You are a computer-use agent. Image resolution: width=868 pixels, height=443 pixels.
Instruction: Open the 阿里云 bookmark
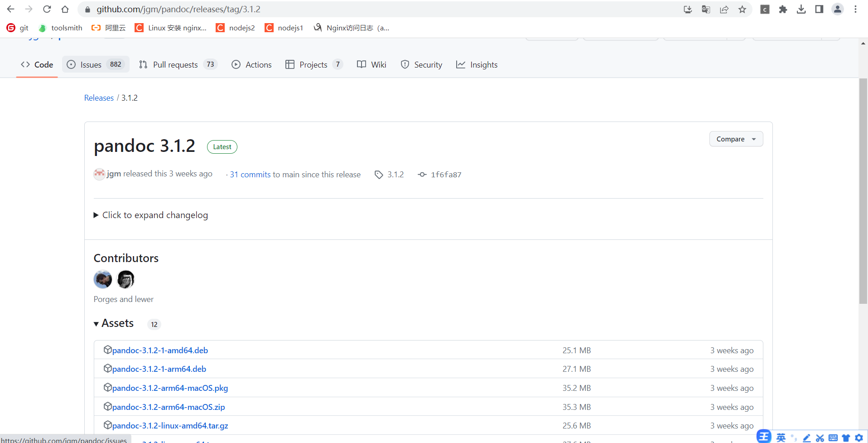[108, 28]
